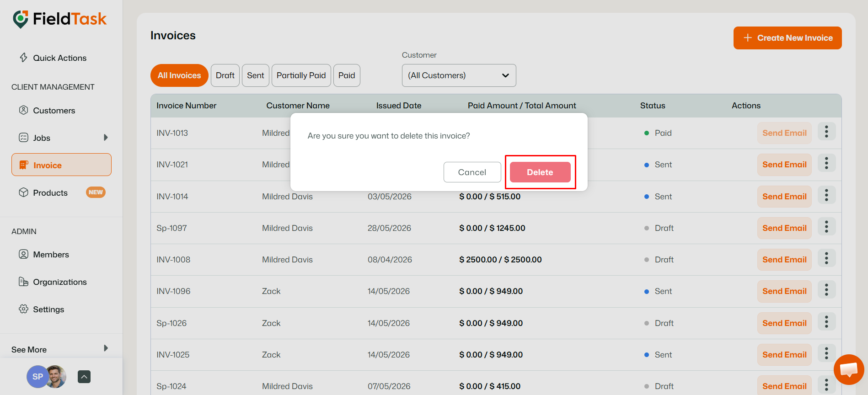
Task: Click issued date 28/05/2026
Action: 389,228
